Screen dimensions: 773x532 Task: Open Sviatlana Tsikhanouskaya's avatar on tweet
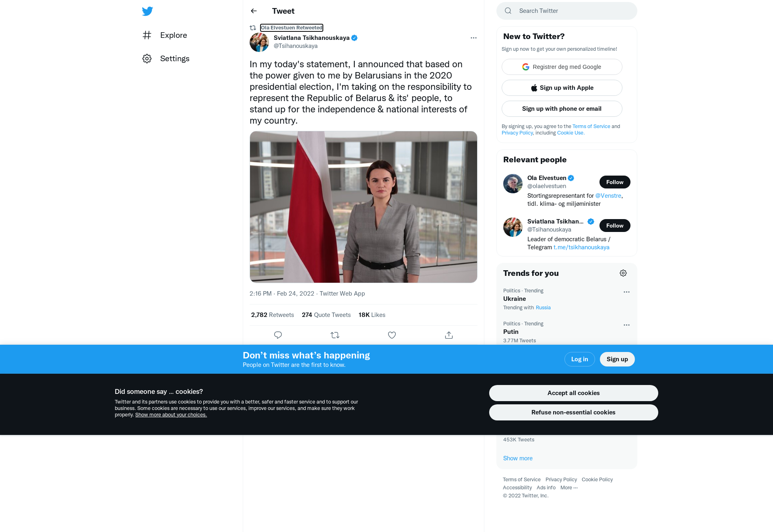(259, 42)
